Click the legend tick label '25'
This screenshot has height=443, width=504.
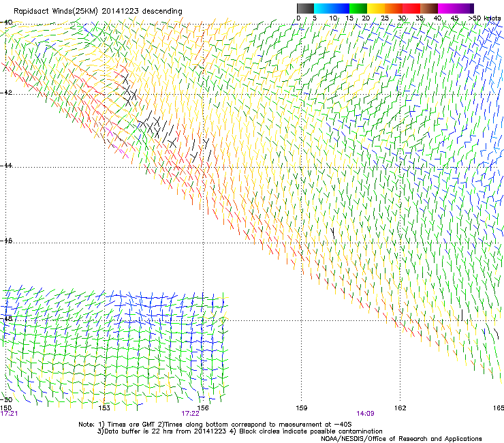pos(385,18)
